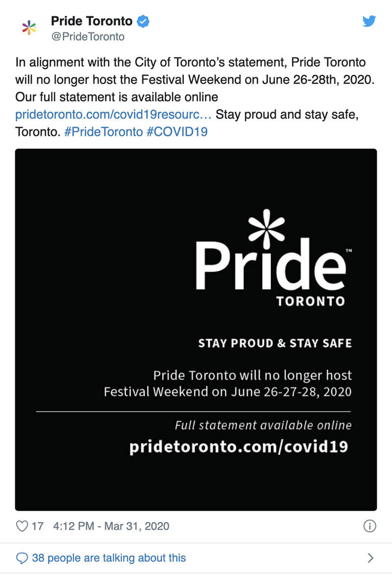Click the like count of 17
The width and height of the screenshot is (392, 575).
tap(38, 526)
